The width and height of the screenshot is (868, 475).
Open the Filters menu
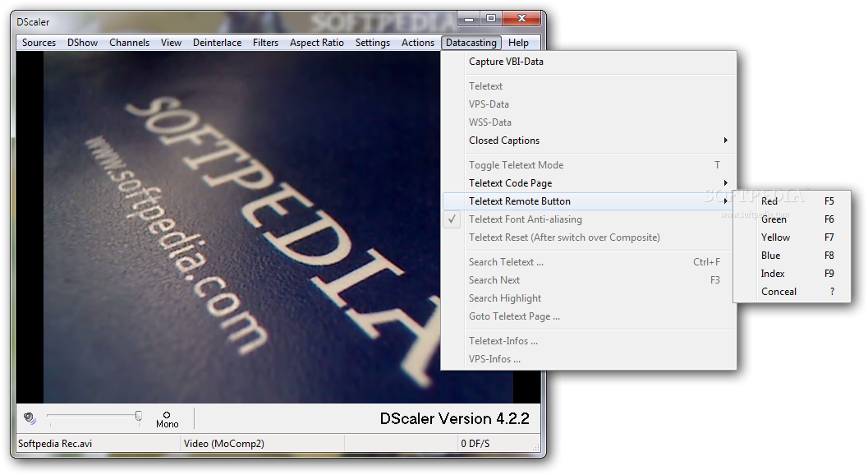266,43
